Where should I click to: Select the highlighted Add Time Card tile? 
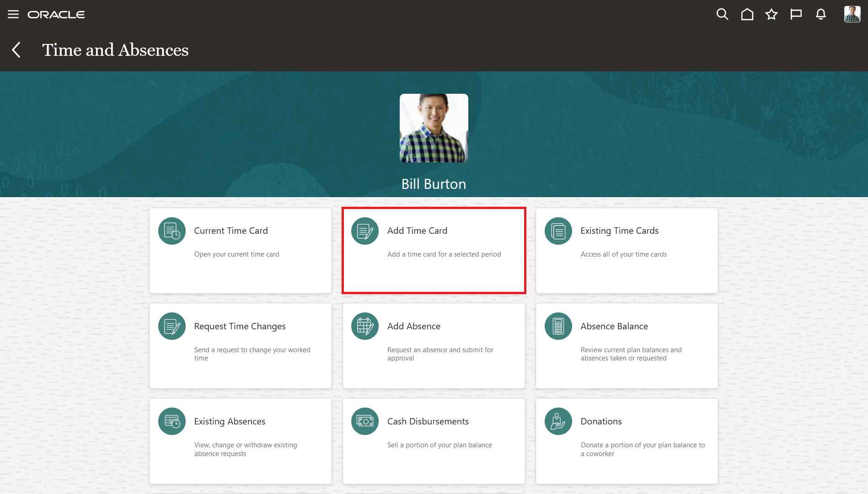pos(434,251)
